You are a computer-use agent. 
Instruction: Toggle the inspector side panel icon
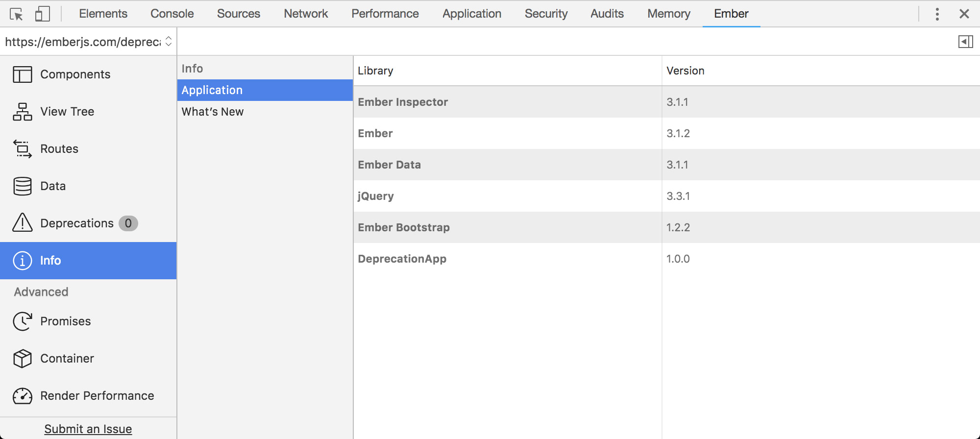tap(965, 42)
